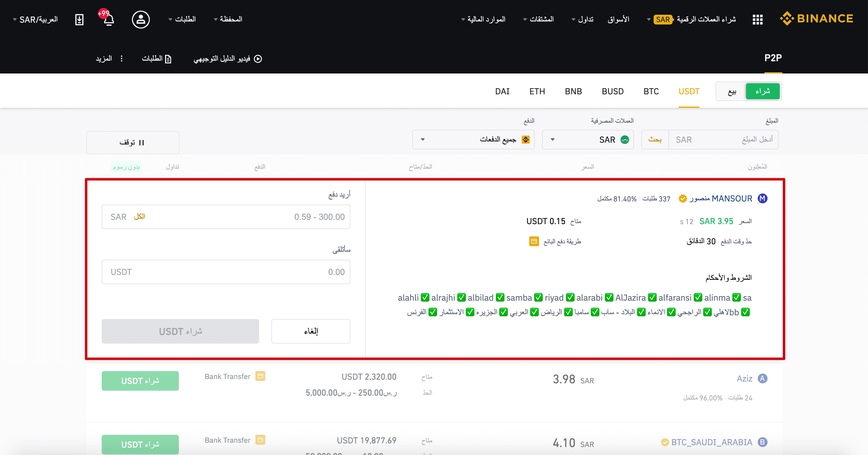Open the SAR fiat currency dropdown
This screenshot has height=455, width=868.
(588, 139)
